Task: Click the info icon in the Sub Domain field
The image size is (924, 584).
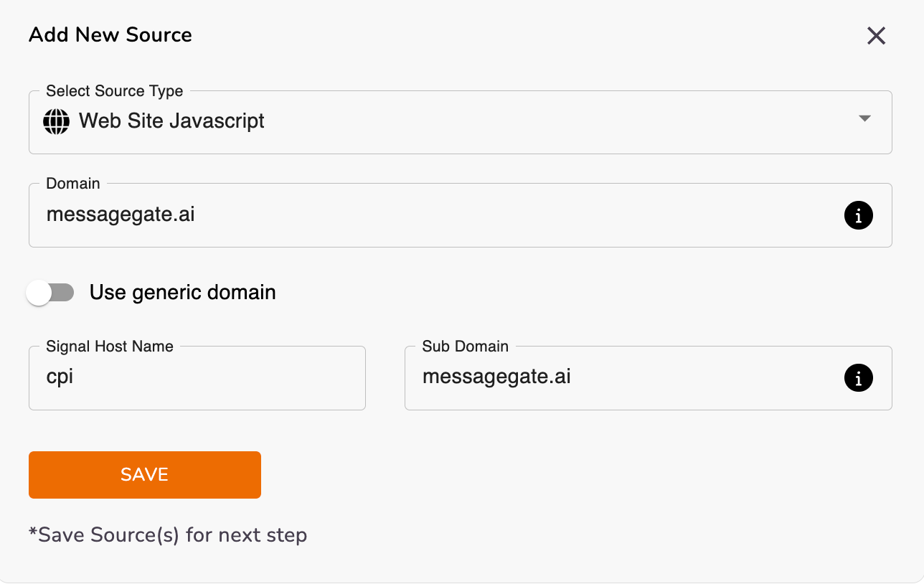Action: 859,377
